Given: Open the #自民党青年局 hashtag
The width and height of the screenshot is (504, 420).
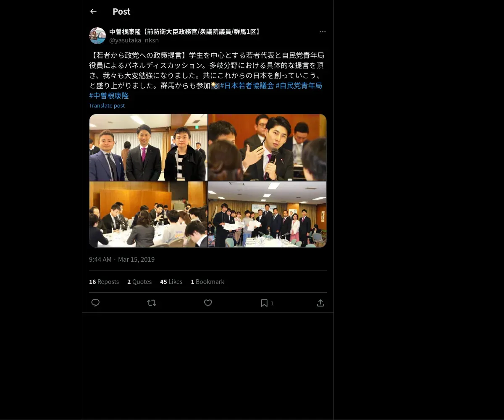Looking at the screenshot, I should point(299,86).
